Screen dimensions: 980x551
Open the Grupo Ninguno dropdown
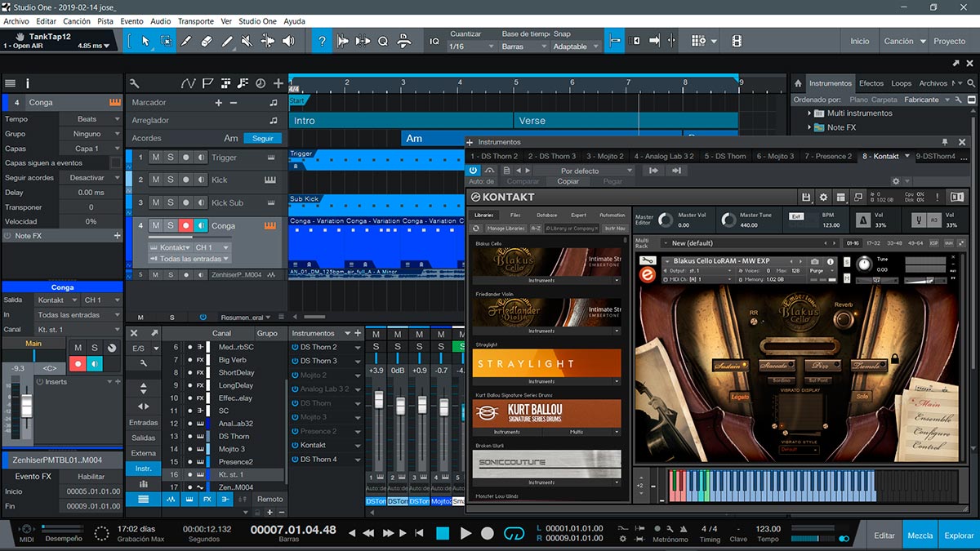click(x=90, y=134)
